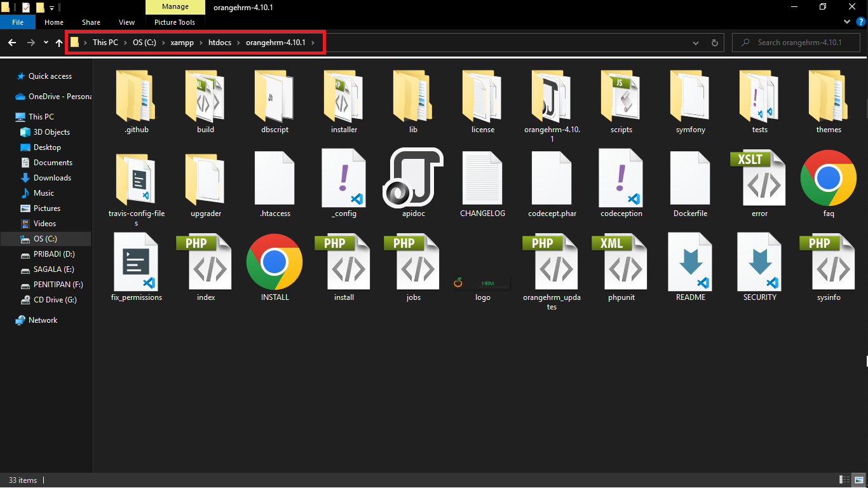Screen dimensions: 868x488
Task: Open the Picture Tools tab
Action: [x=175, y=22]
